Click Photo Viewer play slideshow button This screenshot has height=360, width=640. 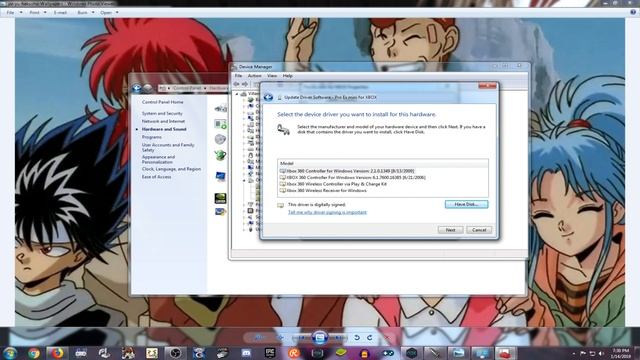(x=320, y=338)
